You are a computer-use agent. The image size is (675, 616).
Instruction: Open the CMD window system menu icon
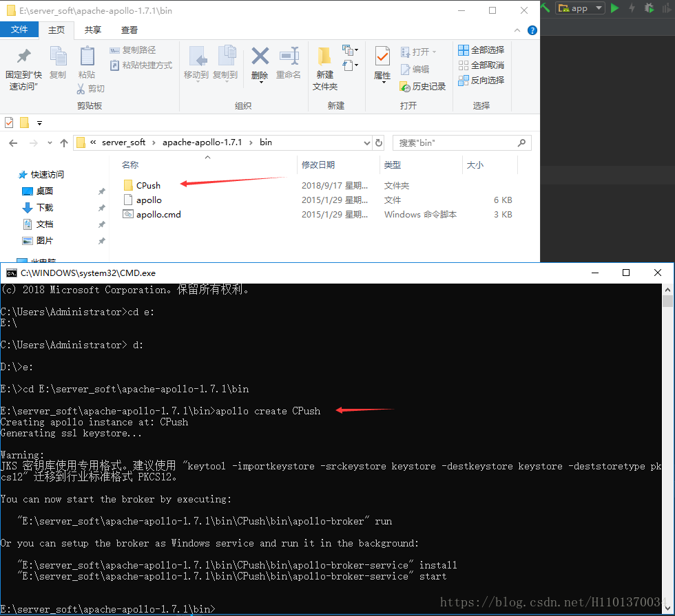[x=12, y=273]
